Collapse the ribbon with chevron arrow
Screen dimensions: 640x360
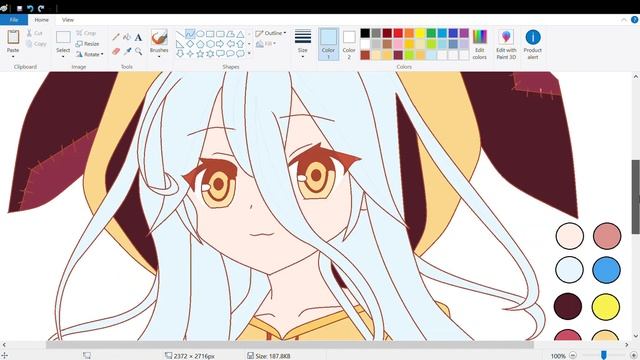(x=624, y=20)
